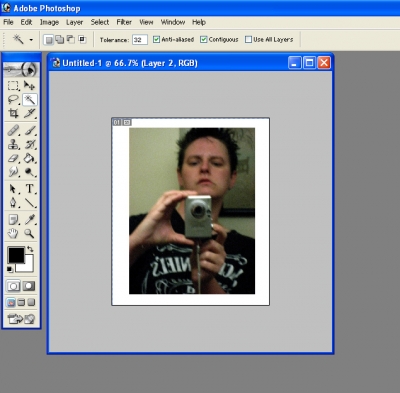
Task: Select the Zoom magnifier tool
Action: point(29,233)
